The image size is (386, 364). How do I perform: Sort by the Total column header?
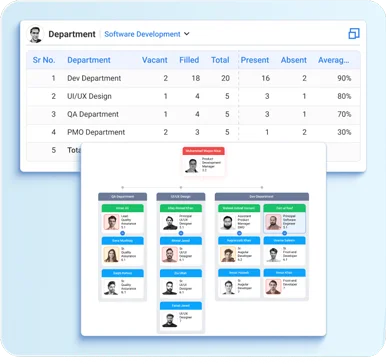220,60
